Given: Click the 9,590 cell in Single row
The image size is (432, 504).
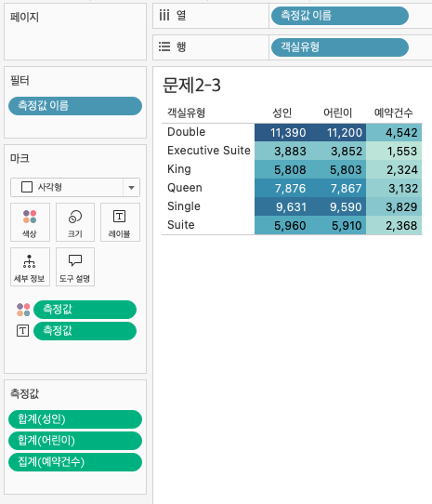Looking at the screenshot, I should pyautogui.click(x=338, y=207).
